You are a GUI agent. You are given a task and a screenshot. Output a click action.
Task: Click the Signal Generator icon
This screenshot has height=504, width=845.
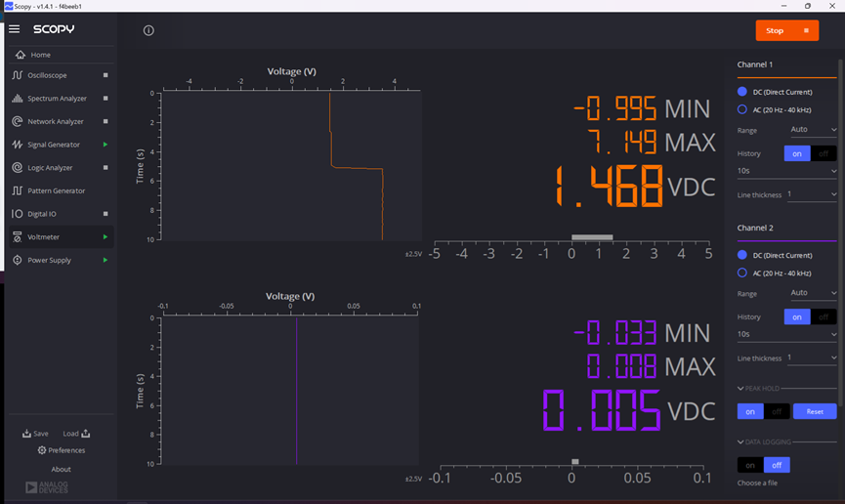tap(18, 145)
